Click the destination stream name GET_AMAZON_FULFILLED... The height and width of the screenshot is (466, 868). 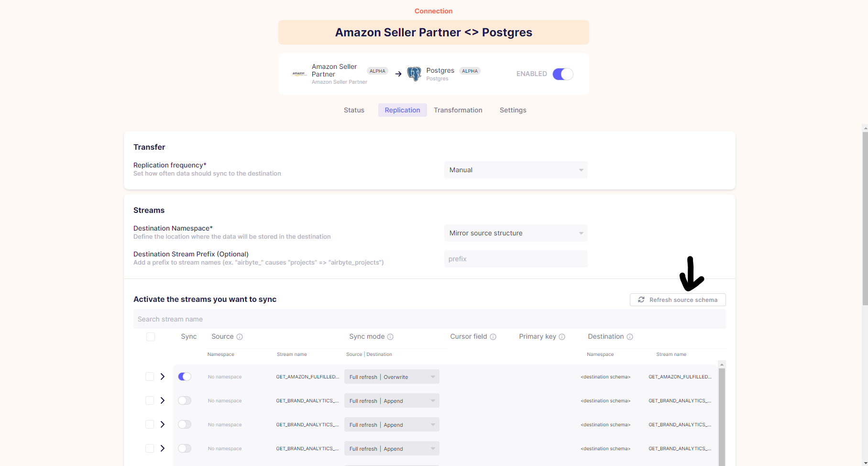680,377
